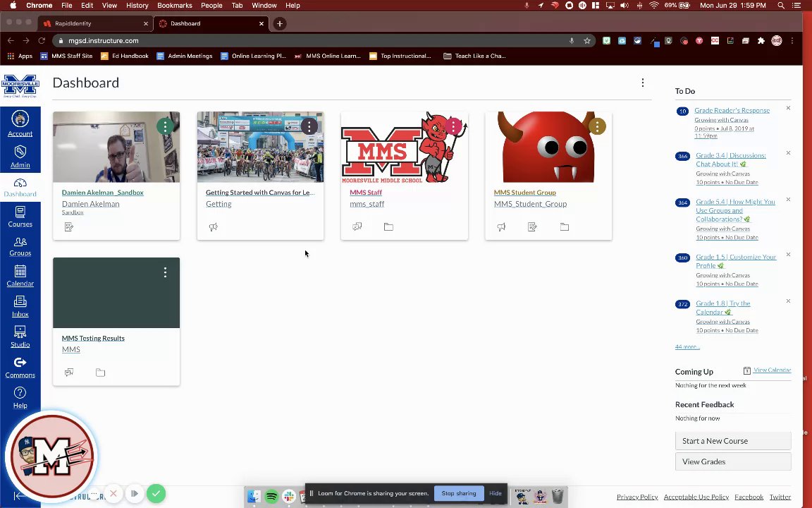Image resolution: width=812 pixels, height=508 pixels.
Task: Hide the Loom screen sharing bar
Action: tap(495, 493)
